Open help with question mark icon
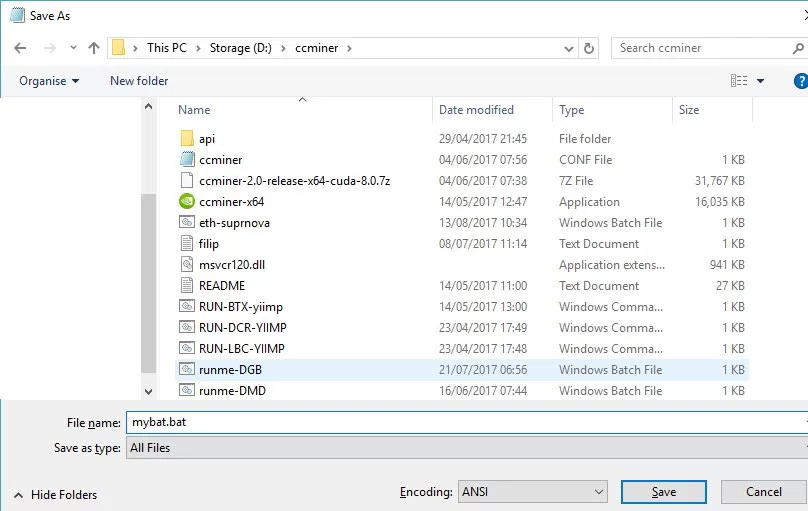Screen dimensions: 808x511 point(801,81)
